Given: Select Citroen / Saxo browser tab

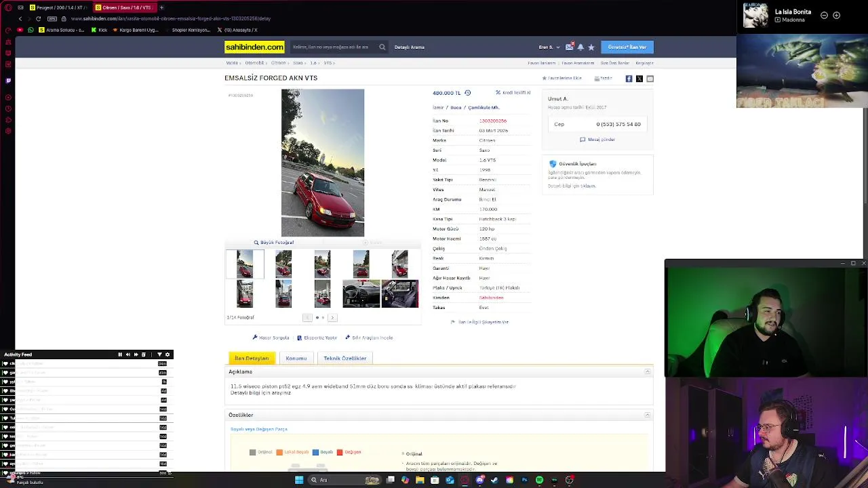Looking at the screenshot, I should click(125, 7).
